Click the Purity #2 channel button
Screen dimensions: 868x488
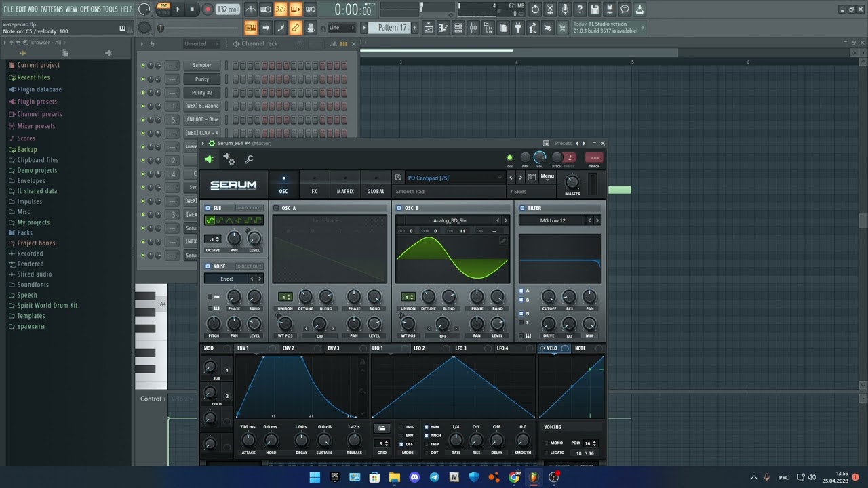click(202, 92)
